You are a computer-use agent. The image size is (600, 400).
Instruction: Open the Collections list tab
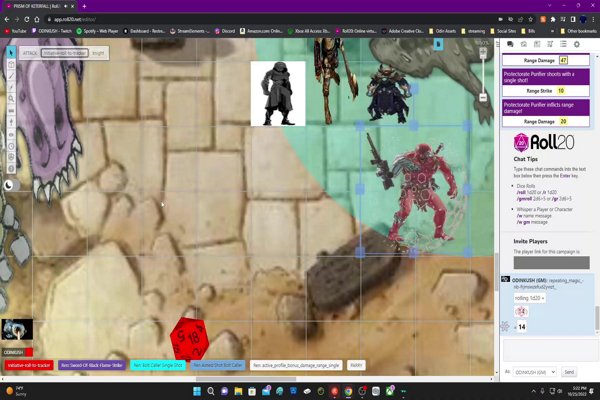pyautogui.click(x=563, y=44)
